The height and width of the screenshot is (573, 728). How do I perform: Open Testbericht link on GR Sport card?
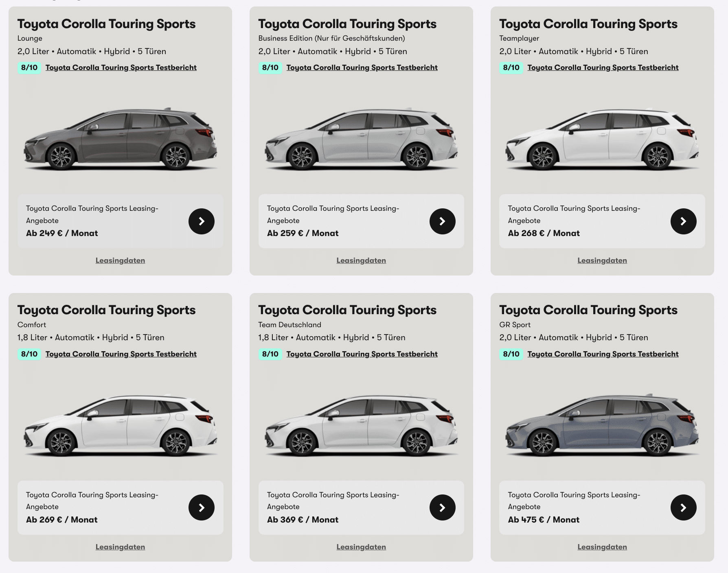pos(603,354)
